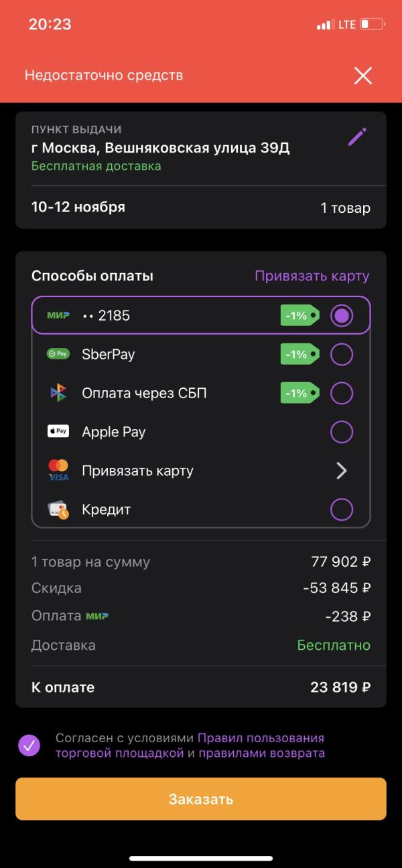Select SBP payment radio button

[x=342, y=393]
